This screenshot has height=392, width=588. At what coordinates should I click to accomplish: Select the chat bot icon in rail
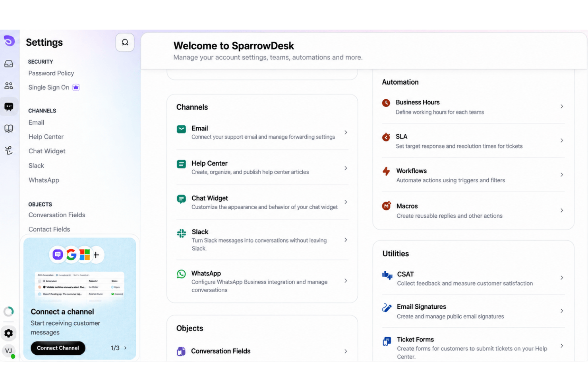(9, 106)
